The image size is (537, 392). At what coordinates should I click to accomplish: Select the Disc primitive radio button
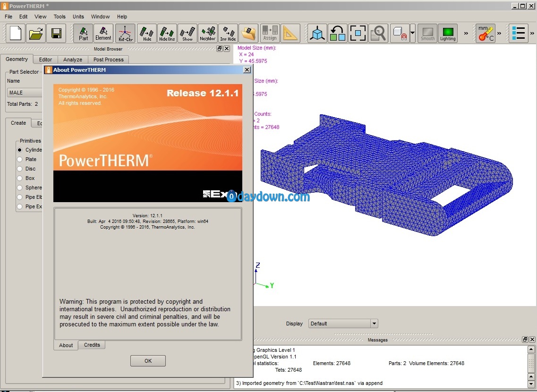19,169
